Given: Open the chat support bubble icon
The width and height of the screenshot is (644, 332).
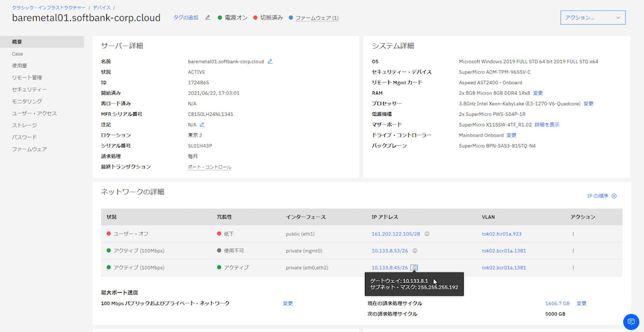Looking at the screenshot, I should 630,322.
